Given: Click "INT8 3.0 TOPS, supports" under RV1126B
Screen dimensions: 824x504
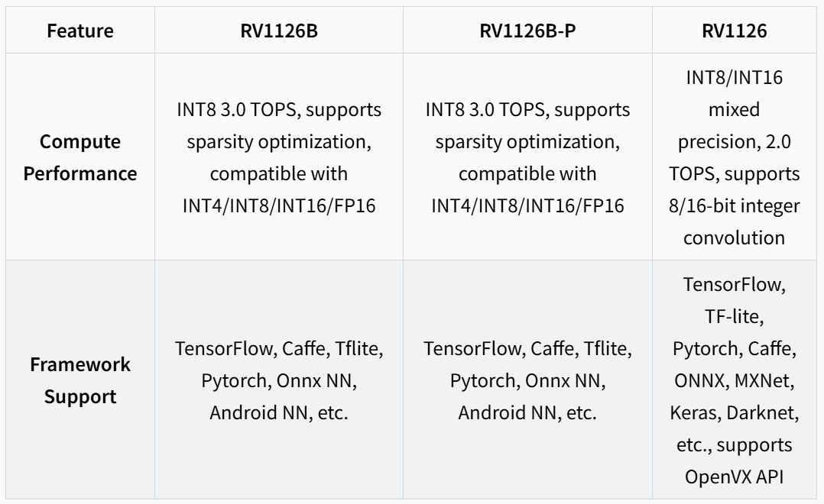Looking at the screenshot, I should [x=279, y=110].
